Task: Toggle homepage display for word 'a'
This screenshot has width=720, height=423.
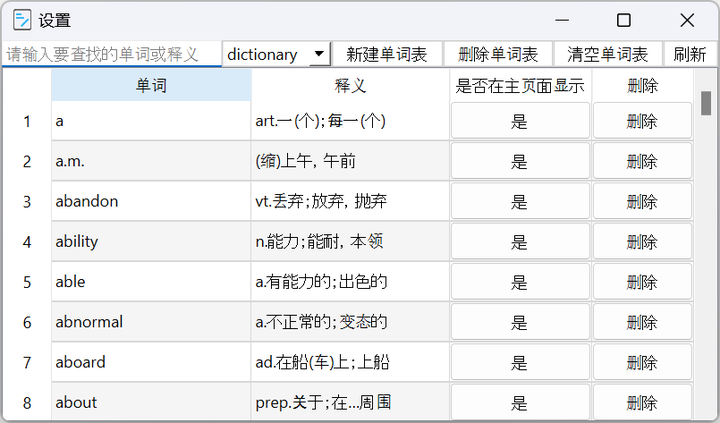Action: (x=519, y=121)
